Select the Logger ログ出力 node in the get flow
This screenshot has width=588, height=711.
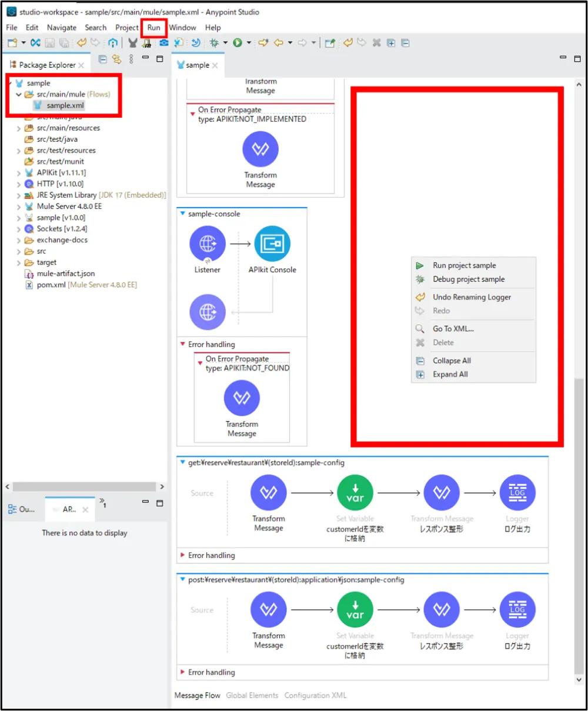517,493
